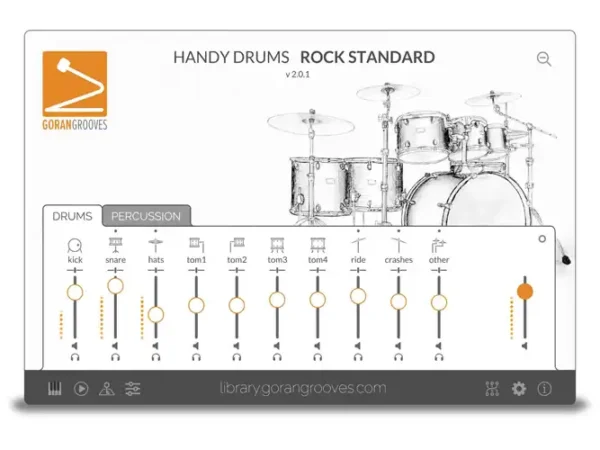Click the snare volume fader knob

(x=115, y=286)
